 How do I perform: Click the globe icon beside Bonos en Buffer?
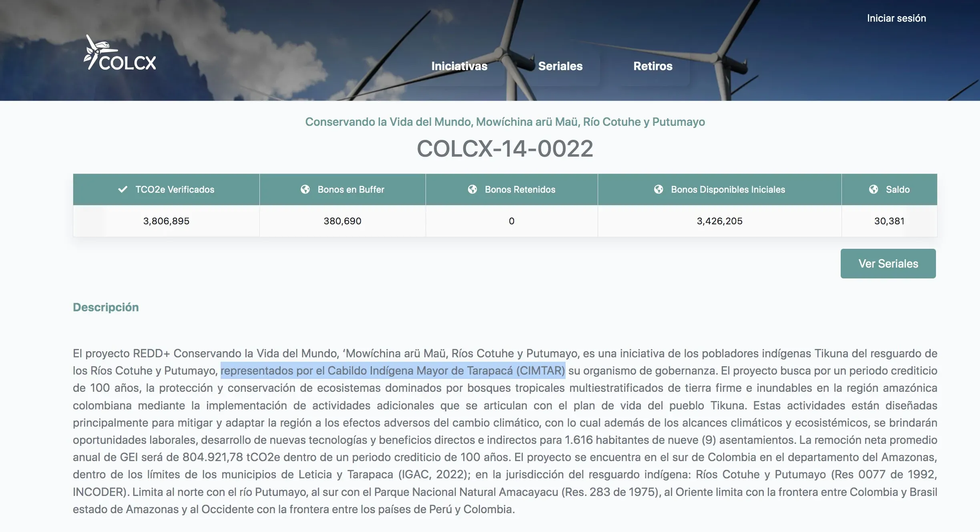tap(305, 189)
